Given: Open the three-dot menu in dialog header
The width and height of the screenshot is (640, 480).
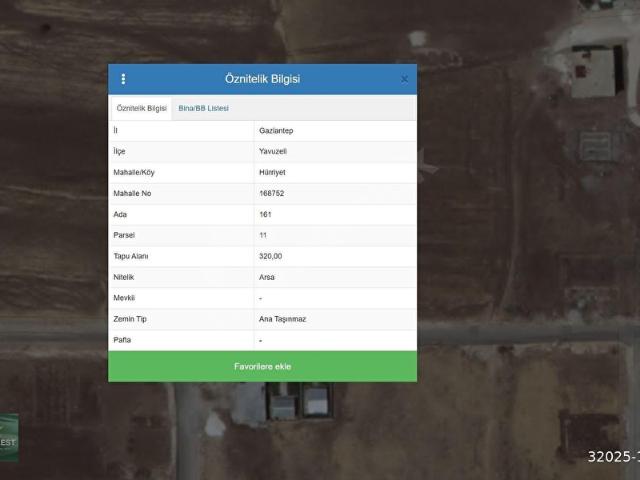Looking at the screenshot, I should coord(123,79).
